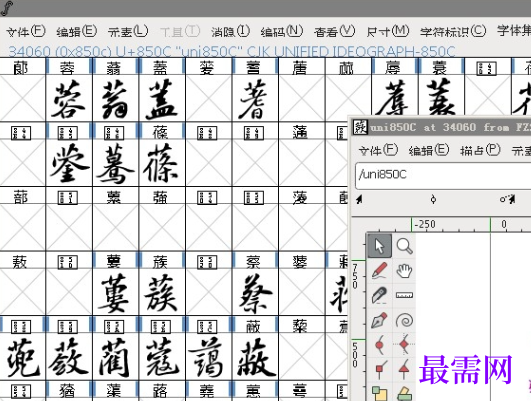Screen dimensions: 531x401
Task: Open 描点(P) menu in glyph window
Action: pyautogui.click(x=480, y=150)
